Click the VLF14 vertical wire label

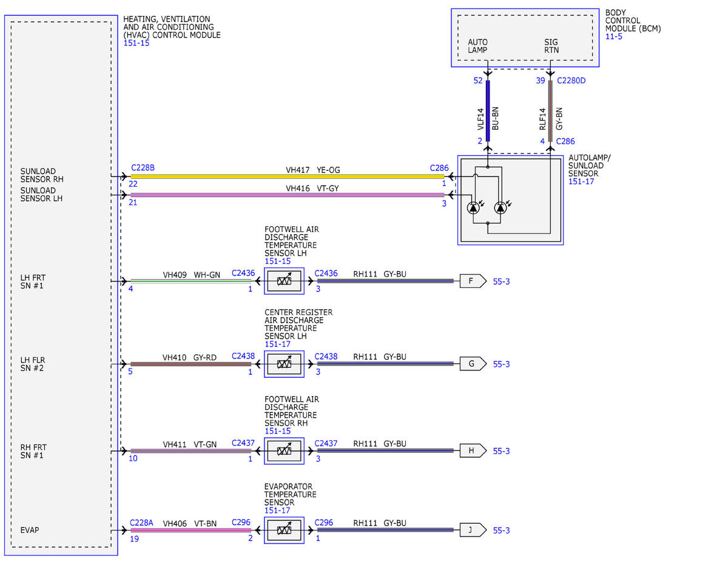480,119
